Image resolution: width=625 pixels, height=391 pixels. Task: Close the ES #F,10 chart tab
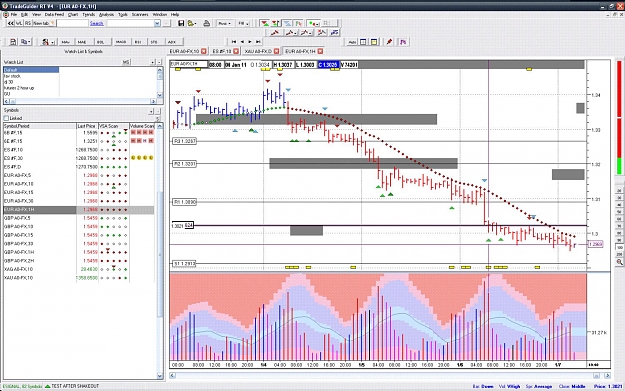[x=236, y=51]
